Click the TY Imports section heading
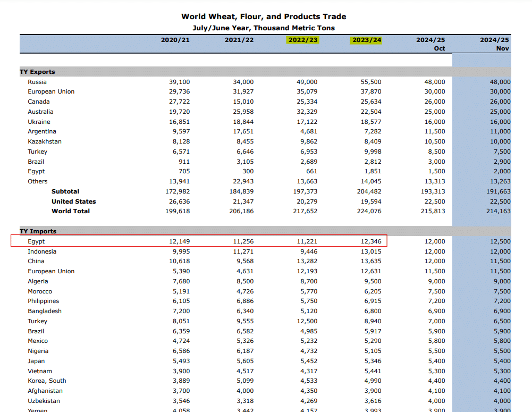 click(x=38, y=231)
